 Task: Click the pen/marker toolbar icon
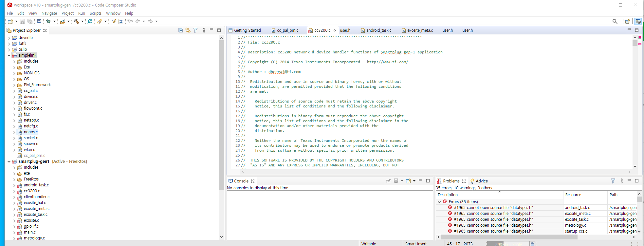pyautogui.click(x=100, y=21)
